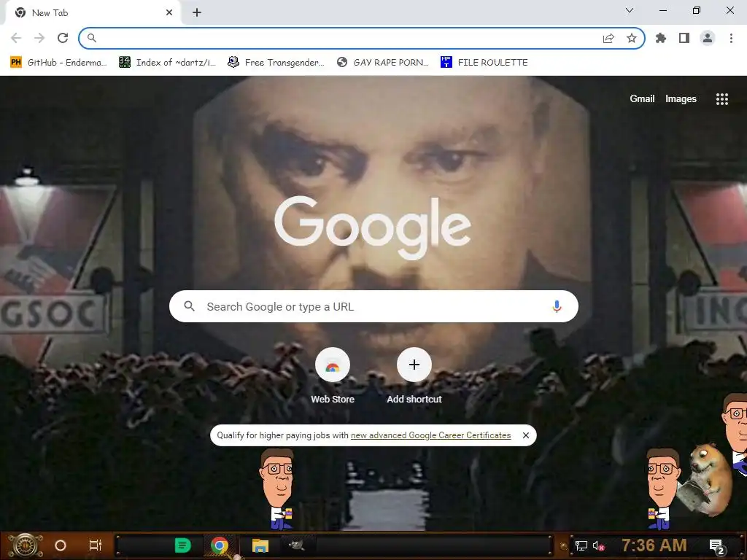Open the steampunk Start button
747x560 pixels.
pos(26,545)
